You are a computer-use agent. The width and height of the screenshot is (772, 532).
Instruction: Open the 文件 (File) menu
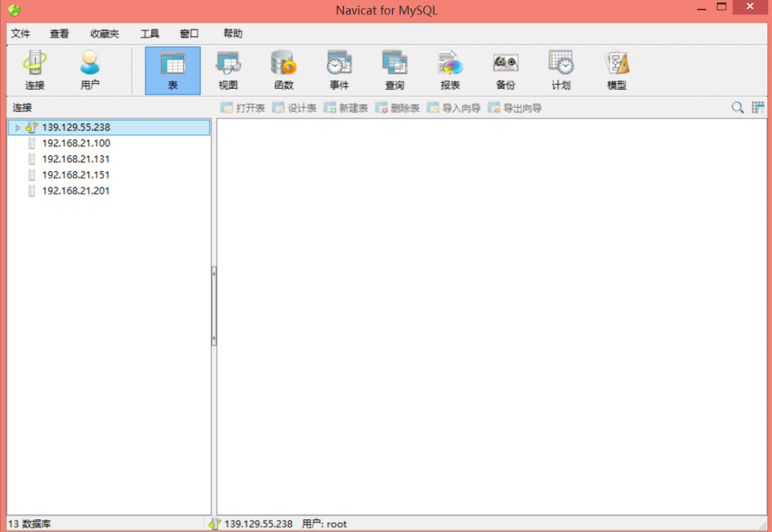(x=20, y=33)
